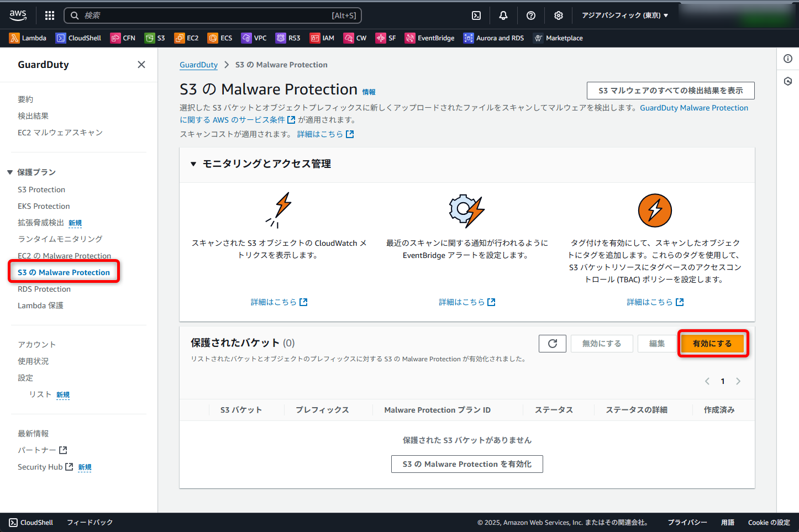Open the settings gear in top bar
Screen dimensions: 799x532
pyautogui.click(x=559, y=15)
